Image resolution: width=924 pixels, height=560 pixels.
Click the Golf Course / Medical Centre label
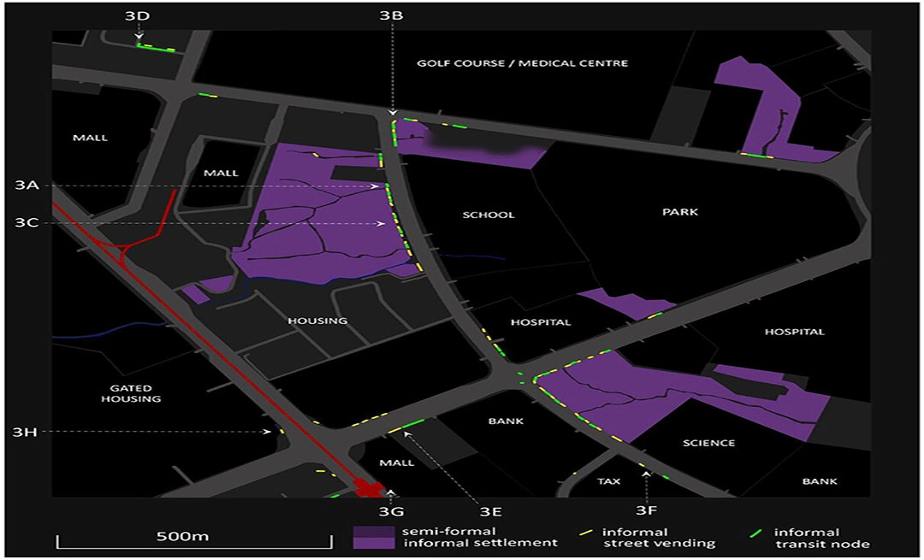coord(522,63)
